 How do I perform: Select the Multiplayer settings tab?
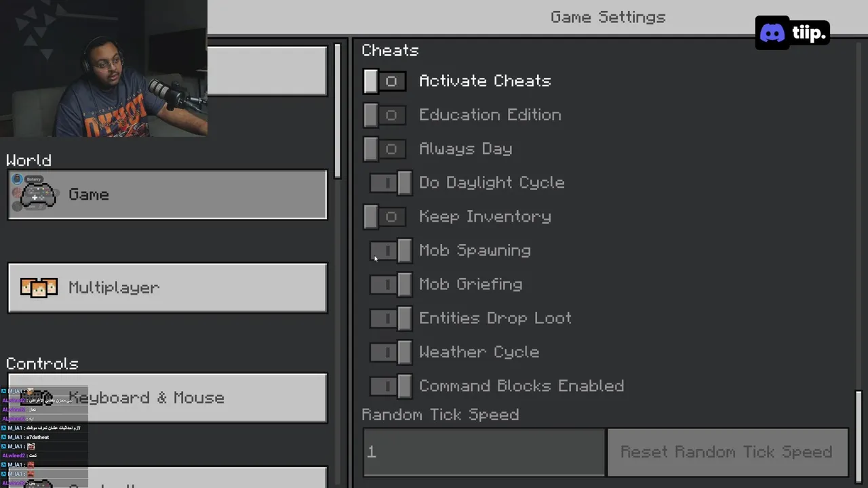pos(167,287)
